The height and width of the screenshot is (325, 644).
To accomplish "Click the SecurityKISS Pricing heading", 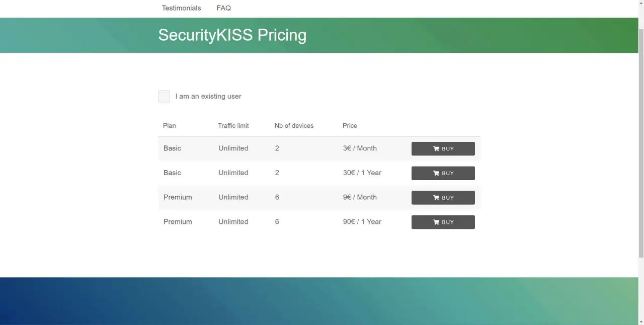I will [232, 35].
